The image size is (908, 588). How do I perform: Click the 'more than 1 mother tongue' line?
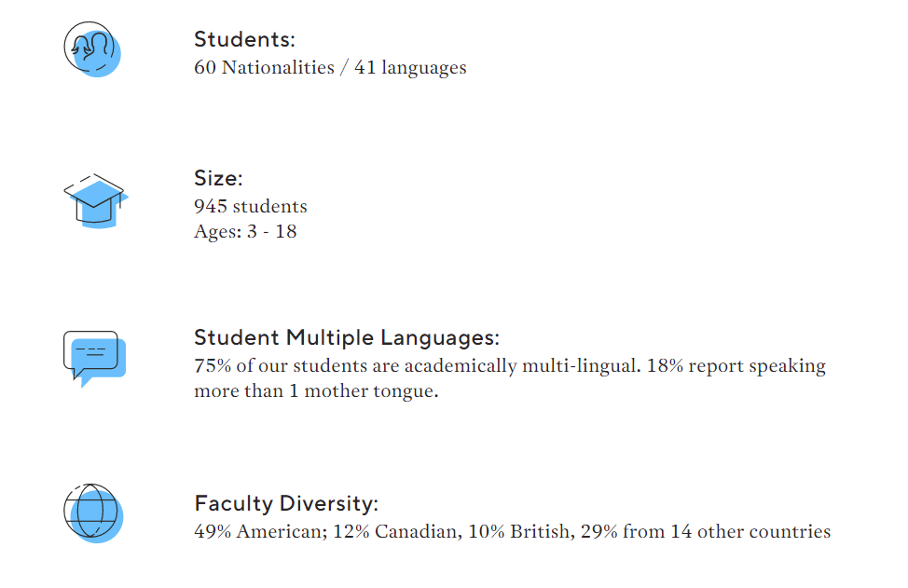(x=316, y=391)
